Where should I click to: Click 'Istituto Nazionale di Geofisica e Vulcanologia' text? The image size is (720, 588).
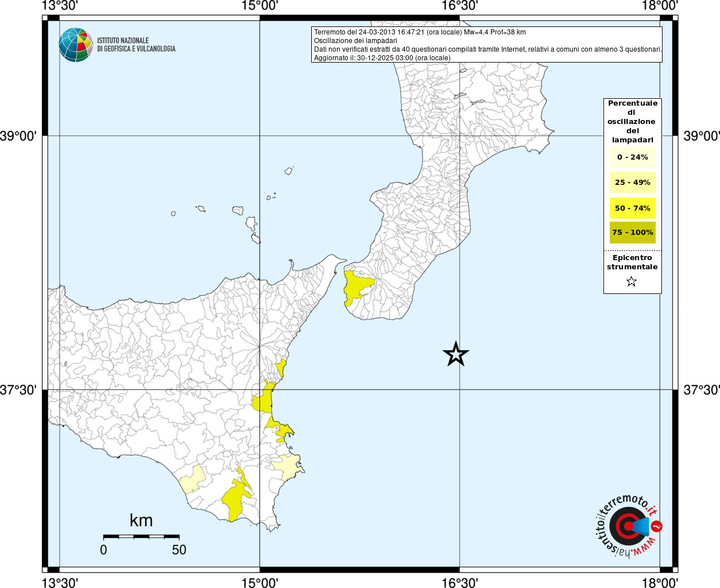coord(136,45)
